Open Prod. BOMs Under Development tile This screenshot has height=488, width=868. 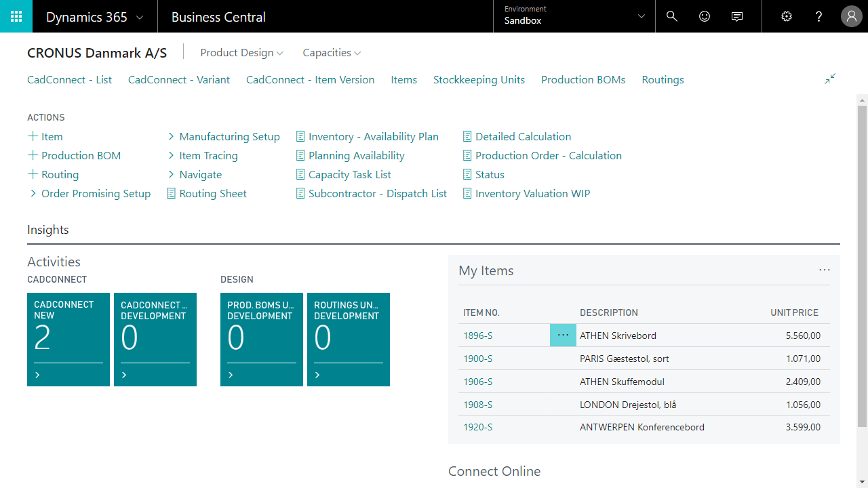pos(262,340)
